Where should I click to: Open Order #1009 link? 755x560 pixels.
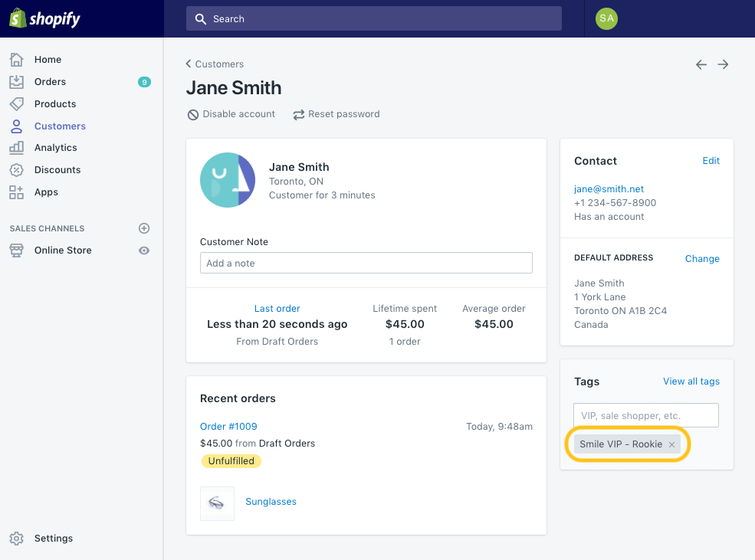pyautogui.click(x=228, y=426)
